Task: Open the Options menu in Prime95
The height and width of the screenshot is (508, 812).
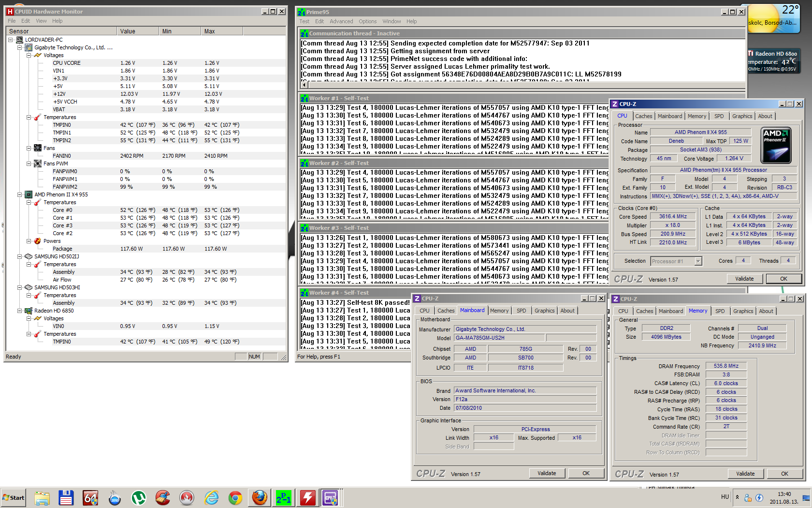Action: pyautogui.click(x=367, y=21)
